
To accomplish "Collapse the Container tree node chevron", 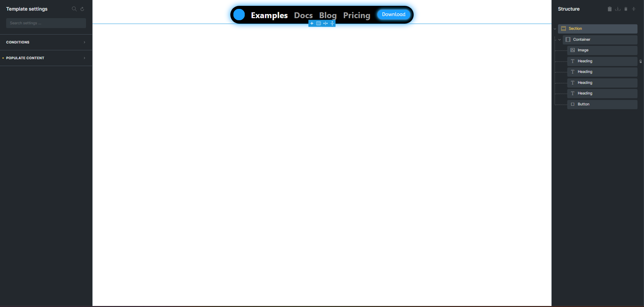I will (x=560, y=40).
